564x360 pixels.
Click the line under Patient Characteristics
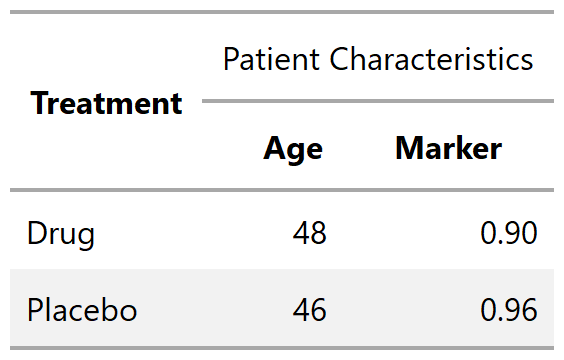pyautogui.click(x=378, y=101)
